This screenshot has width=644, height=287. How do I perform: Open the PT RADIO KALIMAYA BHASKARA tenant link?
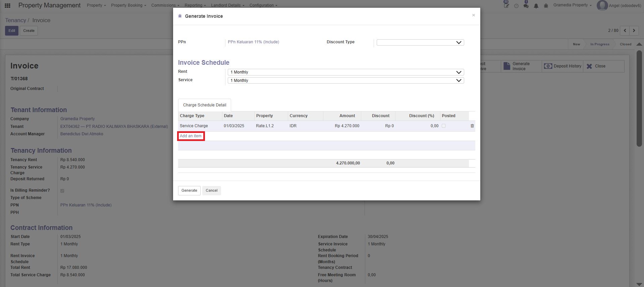pyautogui.click(x=114, y=127)
